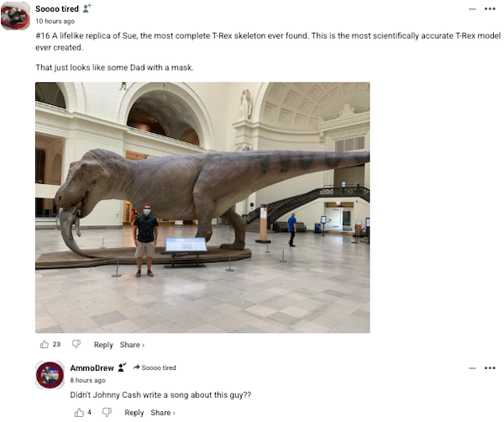Open the Soooo tired username link

point(57,8)
